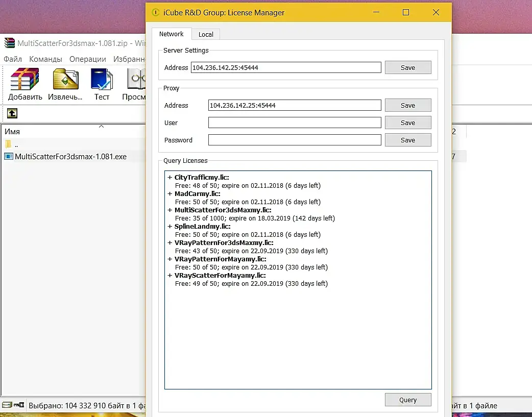Save the Server Settings address
This screenshot has height=417, width=532.
pos(408,67)
